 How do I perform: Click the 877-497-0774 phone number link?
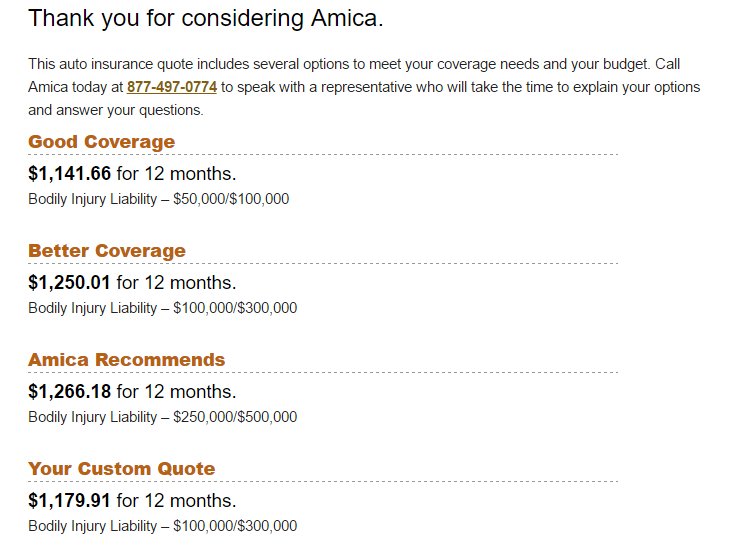tap(172, 87)
